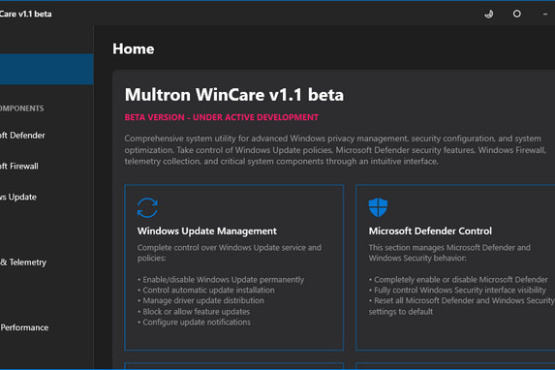This screenshot has width=555, height=370.
Task: Click the Home page heading
Action: click(x=133, y=49)
